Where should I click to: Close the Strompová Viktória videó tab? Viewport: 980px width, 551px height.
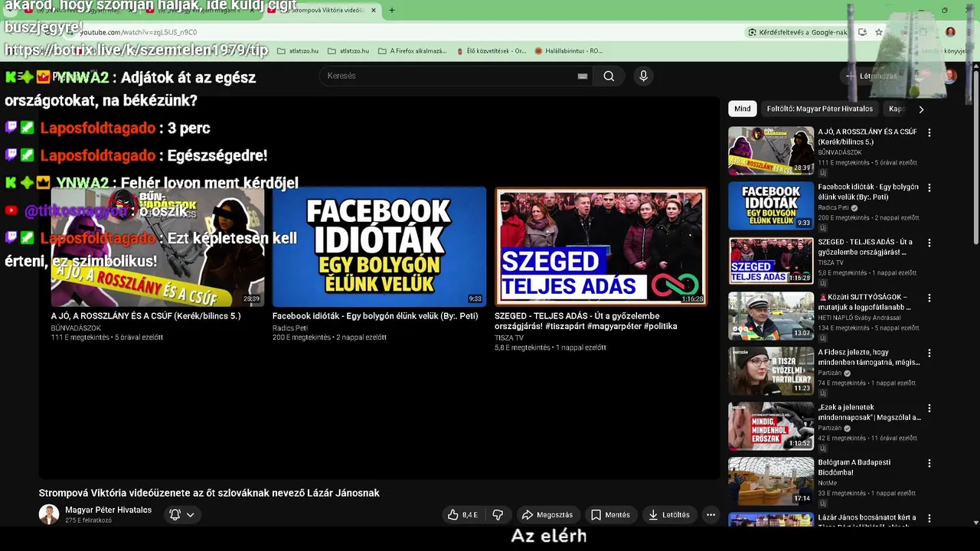tap(374, 10)
